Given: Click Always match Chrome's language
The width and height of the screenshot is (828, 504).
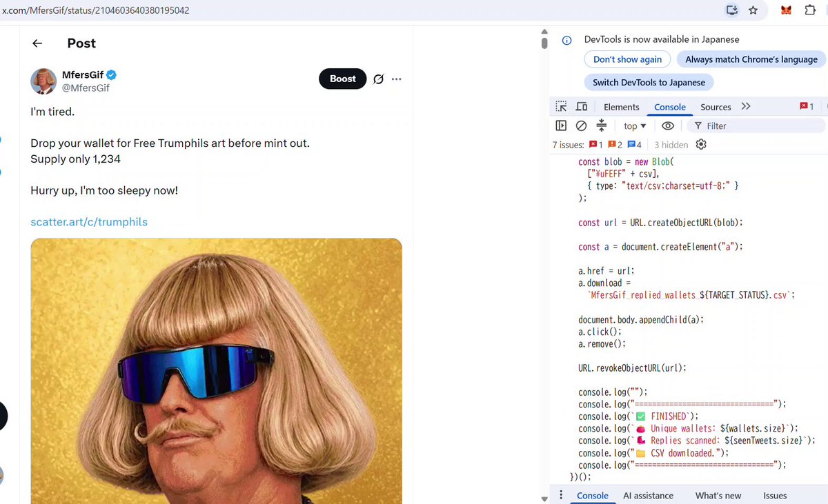Looking at the screenshot, I should 751,59.
